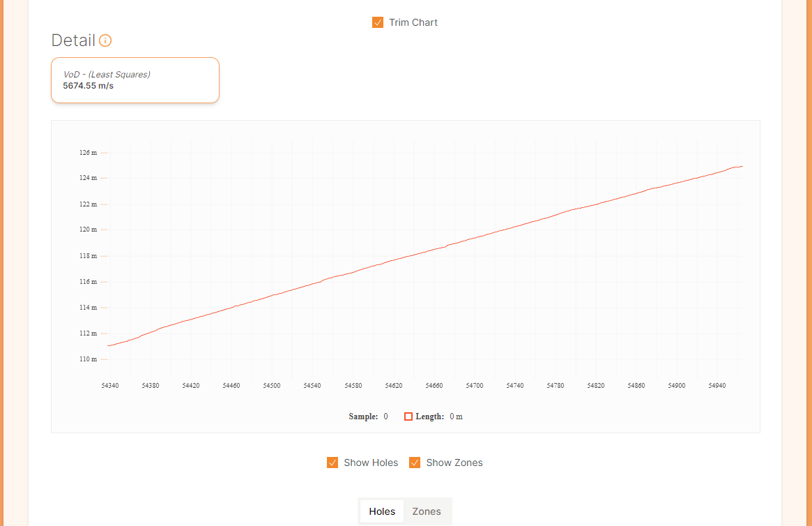Click the 54340 x-axis tick label

point(110,386)
